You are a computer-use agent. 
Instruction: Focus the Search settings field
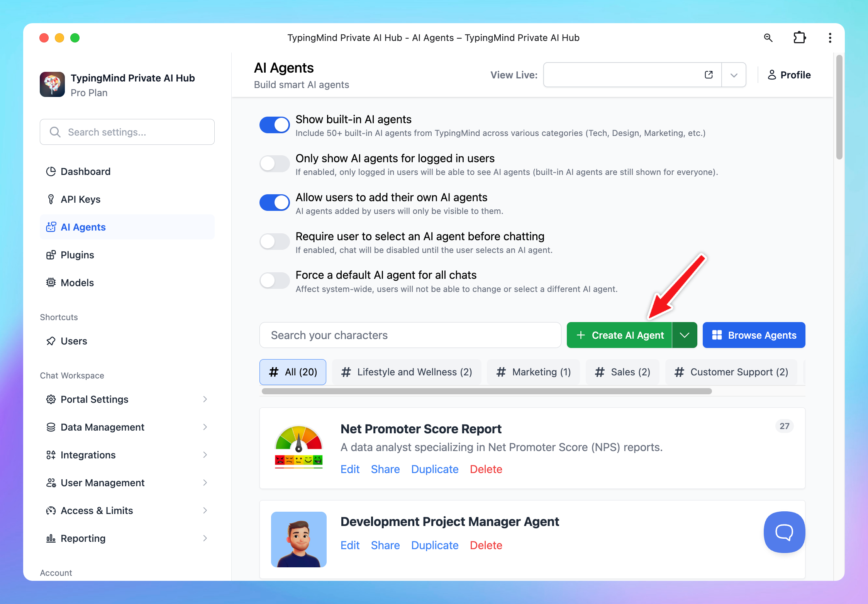(x=127, y=132)
